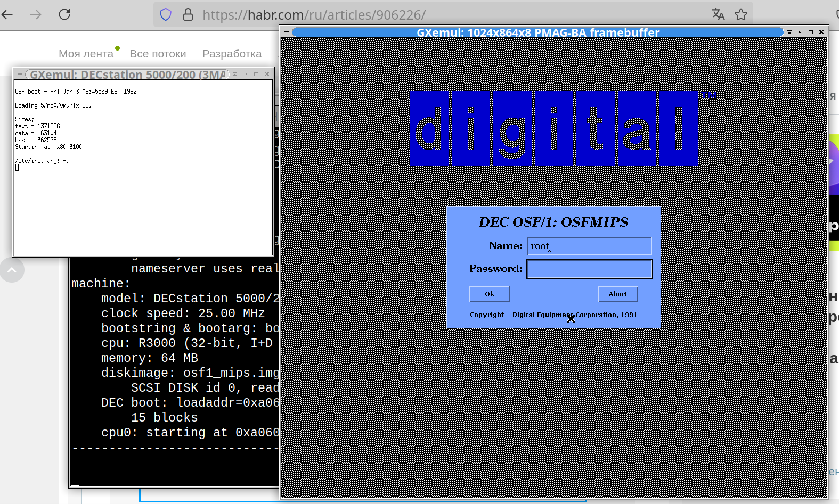Viewport: 839px width, 504px height.
Task: Click the 'Starting at 0x80031000' line
Action: point(50,147)
